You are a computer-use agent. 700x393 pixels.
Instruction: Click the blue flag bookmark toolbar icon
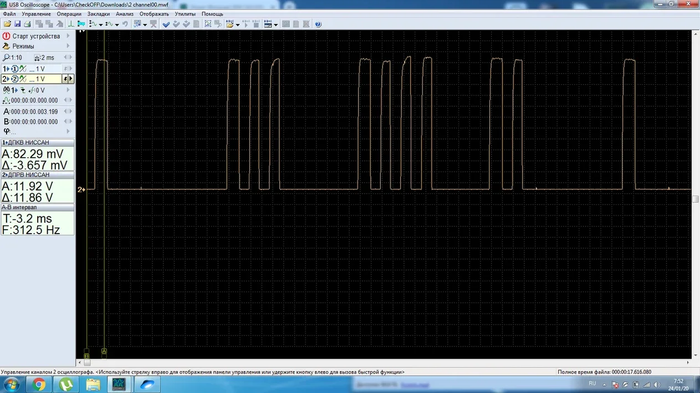point(81,24)
